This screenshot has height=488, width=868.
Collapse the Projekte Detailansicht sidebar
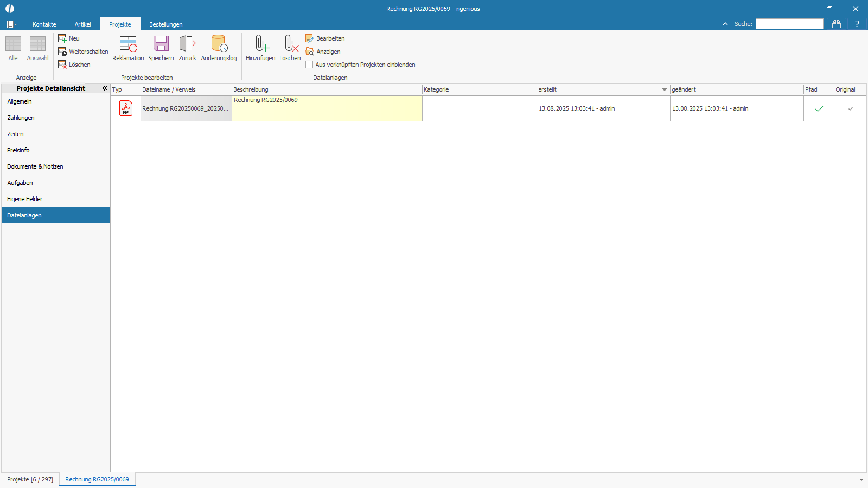click(105, 88)
